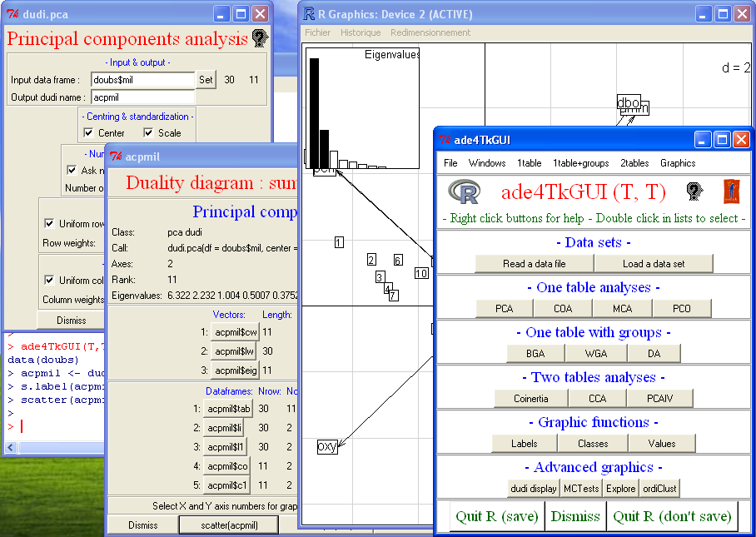Screen dimensions: 756x537
Task: Open the 1table+groups menu
Action: [x=581, y=163]
